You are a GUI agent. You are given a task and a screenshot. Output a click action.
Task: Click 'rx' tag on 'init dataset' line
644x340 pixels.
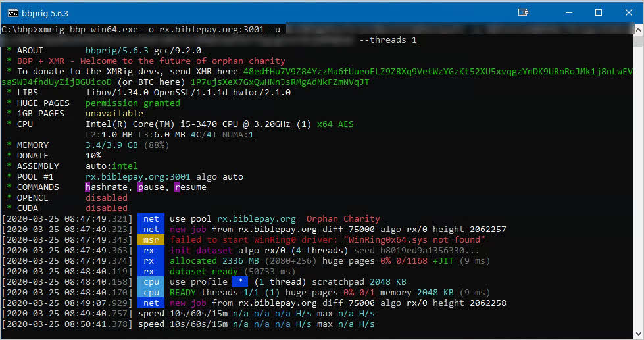click(151, 251)
